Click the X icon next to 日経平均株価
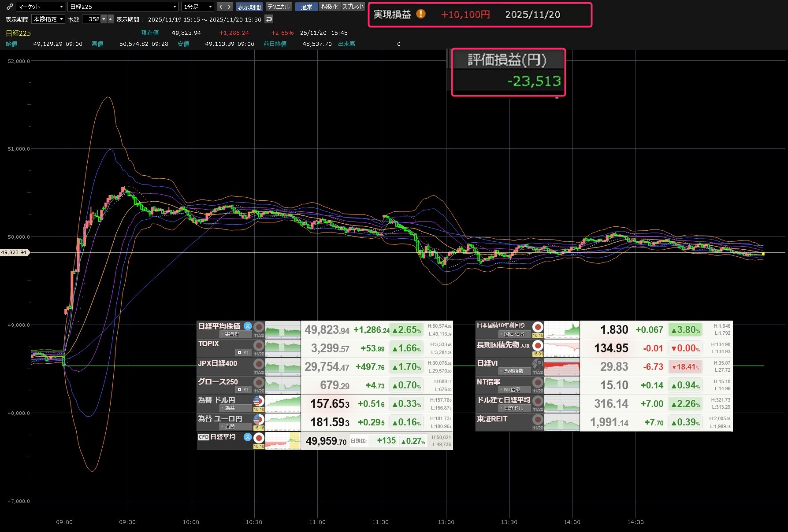788x532 pixels. 248,326
